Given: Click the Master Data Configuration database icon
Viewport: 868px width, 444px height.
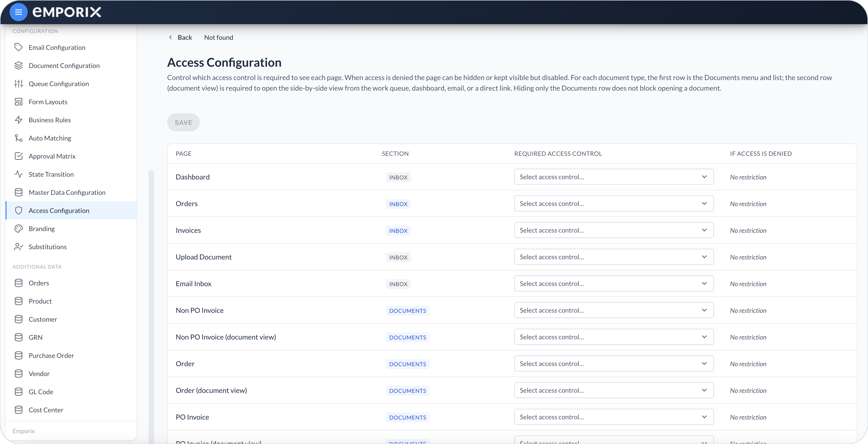Looking at the screenshot, I should [x=19, y=193].
